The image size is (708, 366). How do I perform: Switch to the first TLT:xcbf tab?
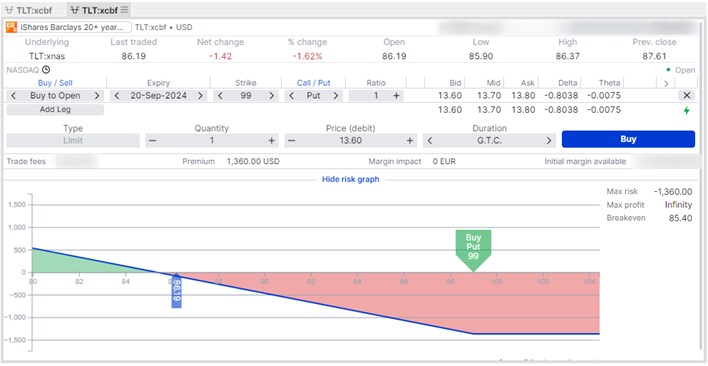(x=31, y=9)
